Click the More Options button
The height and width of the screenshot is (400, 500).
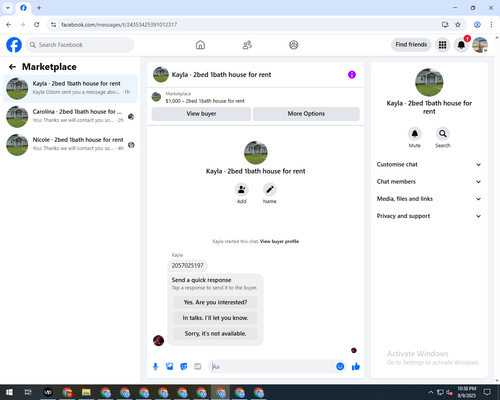306,114
